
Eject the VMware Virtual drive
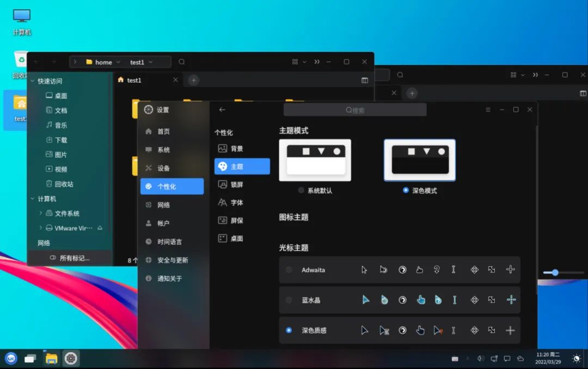tap(100, 228)
